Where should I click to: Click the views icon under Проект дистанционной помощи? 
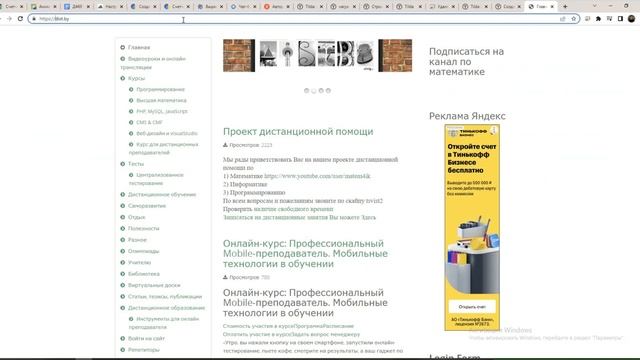(x=225, y=145)
